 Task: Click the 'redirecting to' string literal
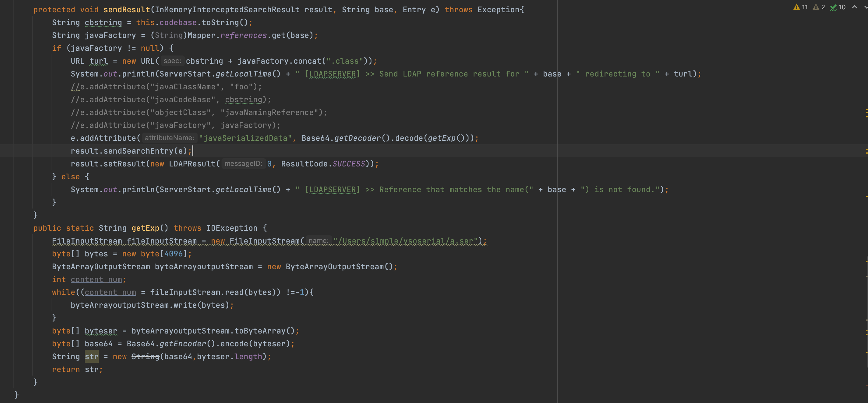pos(618,74)
